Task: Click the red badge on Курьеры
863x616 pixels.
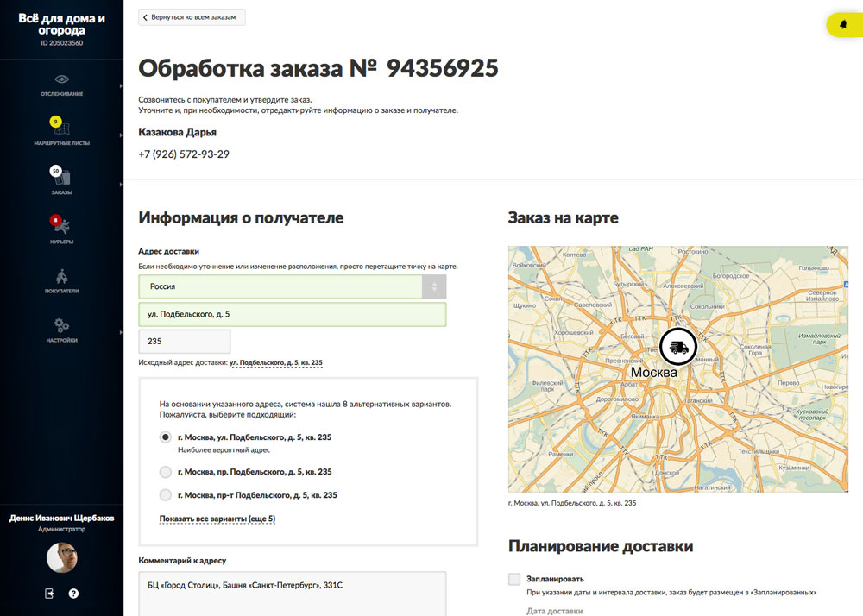Action: coord(55,220)
